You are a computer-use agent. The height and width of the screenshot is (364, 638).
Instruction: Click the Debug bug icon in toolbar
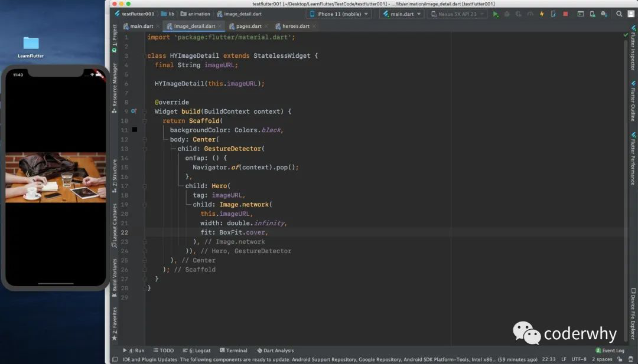(x=507, y=14)
